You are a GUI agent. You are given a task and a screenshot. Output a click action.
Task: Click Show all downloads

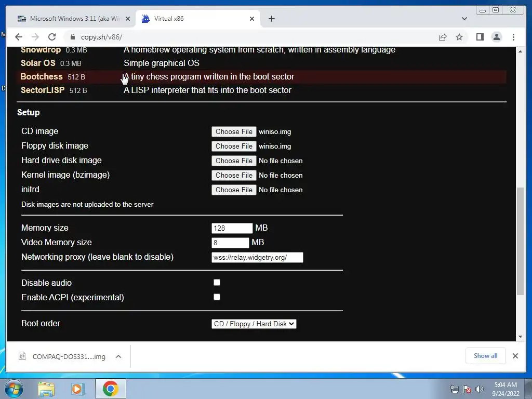(x=486, y=356)
